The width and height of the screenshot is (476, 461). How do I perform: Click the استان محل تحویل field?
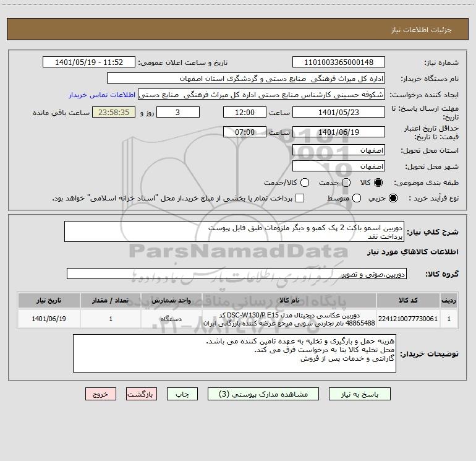[339, 150]
